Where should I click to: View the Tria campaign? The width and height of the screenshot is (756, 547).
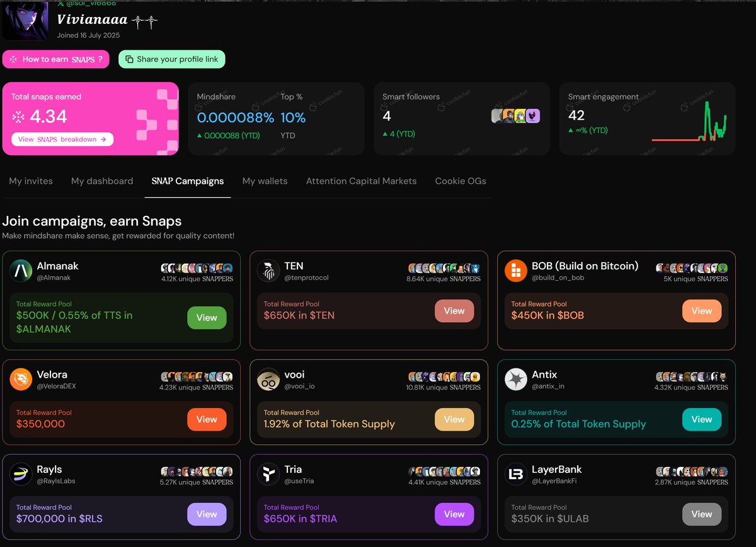pos(454,514)
